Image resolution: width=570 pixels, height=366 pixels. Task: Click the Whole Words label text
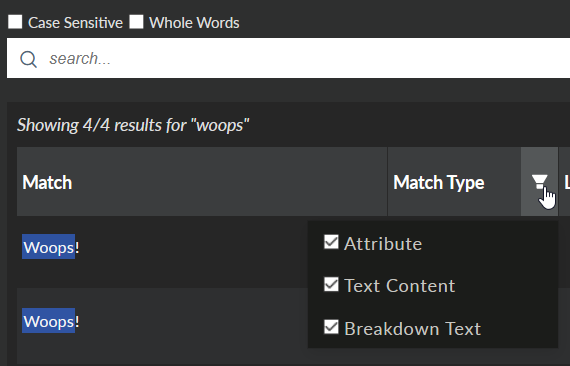click(x=194, y=23)
